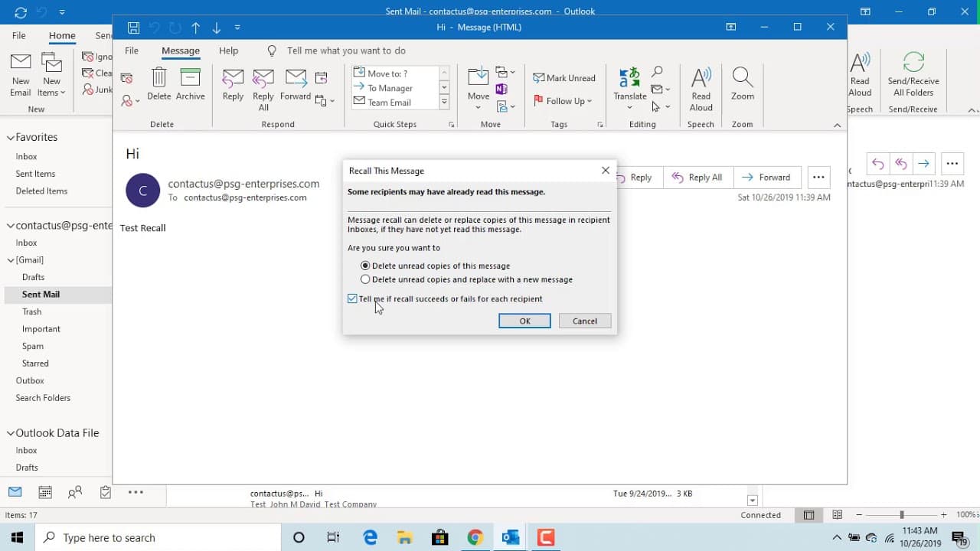Collapse the [Gmail] folder tree
This screenshot has height=551, width=980.
[11, 260]
